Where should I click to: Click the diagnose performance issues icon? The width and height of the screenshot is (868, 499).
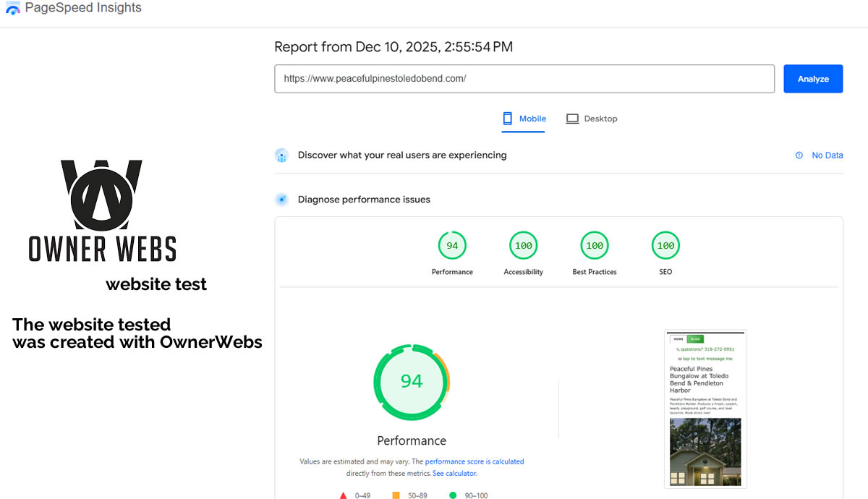282,200
